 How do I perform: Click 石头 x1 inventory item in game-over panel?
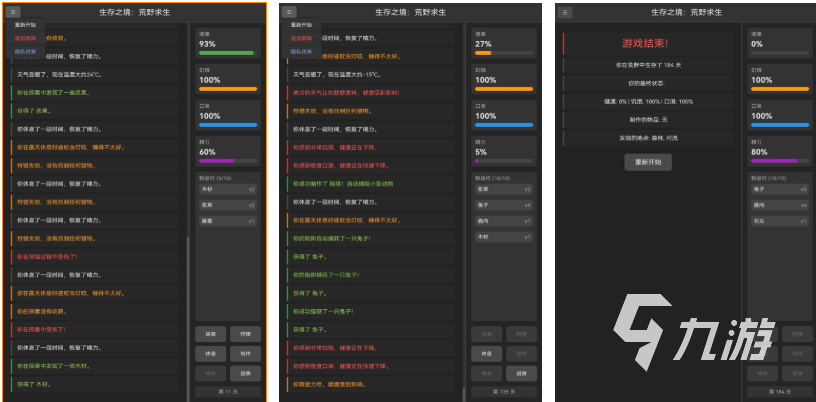coord(780,221)
